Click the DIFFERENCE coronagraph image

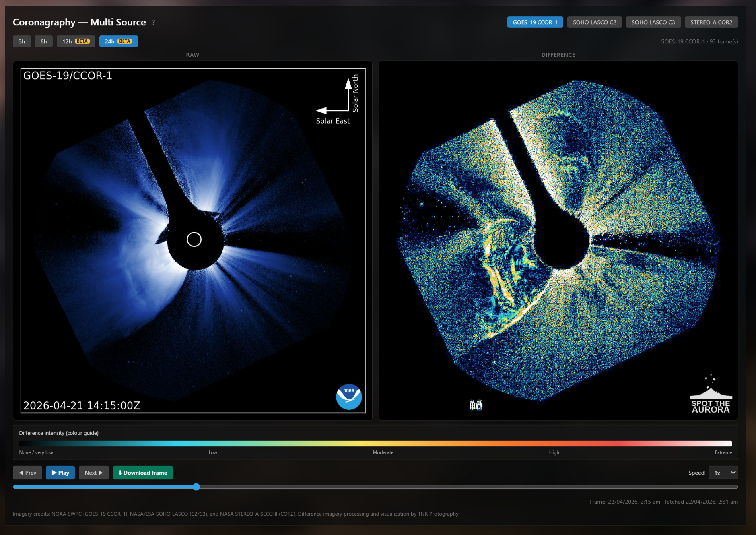(558, 240)
